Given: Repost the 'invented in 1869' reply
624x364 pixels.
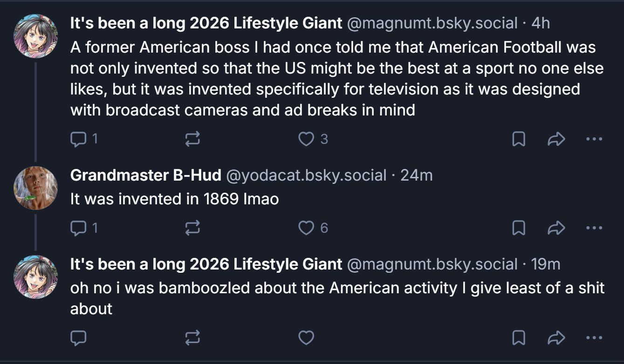Looking at the screenshot, I should 192,228.
